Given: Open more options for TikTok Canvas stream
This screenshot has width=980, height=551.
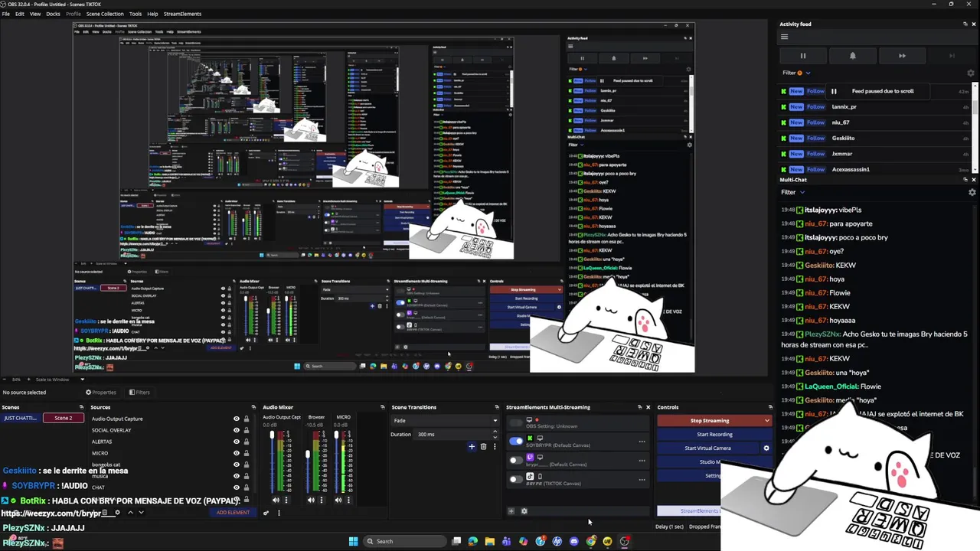Looking at the screenshot, I should click(642, 480).
